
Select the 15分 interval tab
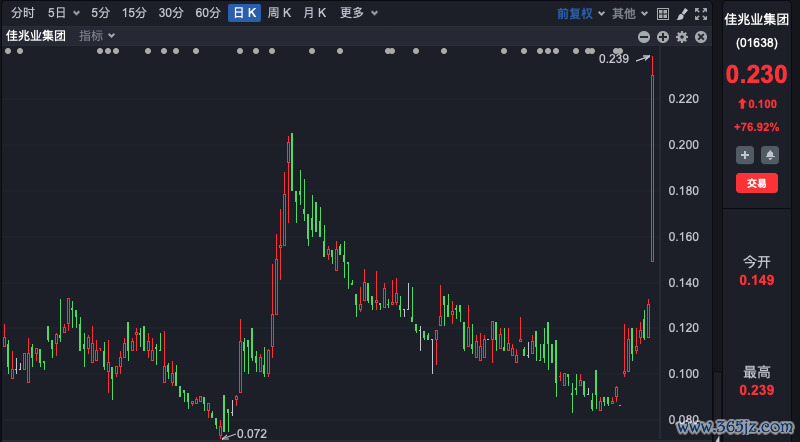(134, 13)
